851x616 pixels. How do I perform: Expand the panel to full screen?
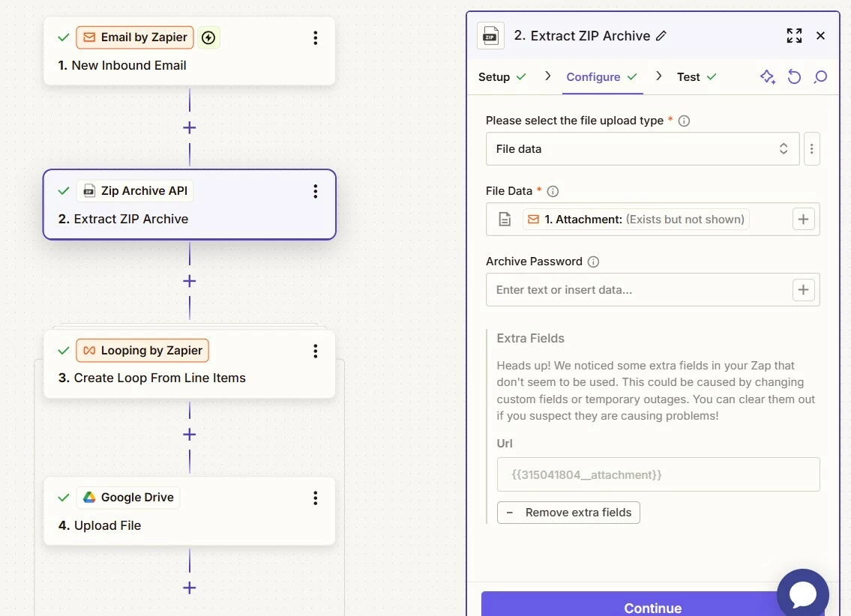[794, 36]
